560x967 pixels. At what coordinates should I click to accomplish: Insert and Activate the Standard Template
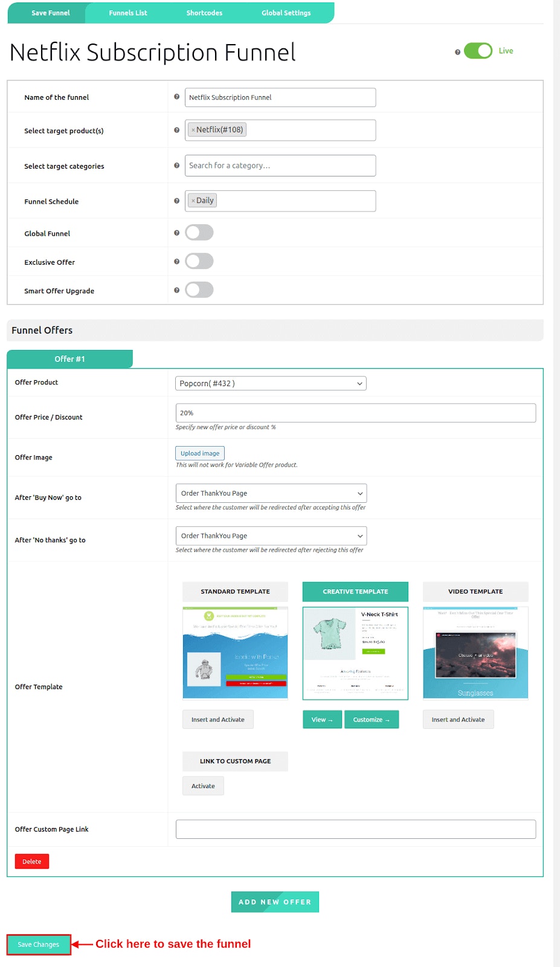(x=218, y=719)
